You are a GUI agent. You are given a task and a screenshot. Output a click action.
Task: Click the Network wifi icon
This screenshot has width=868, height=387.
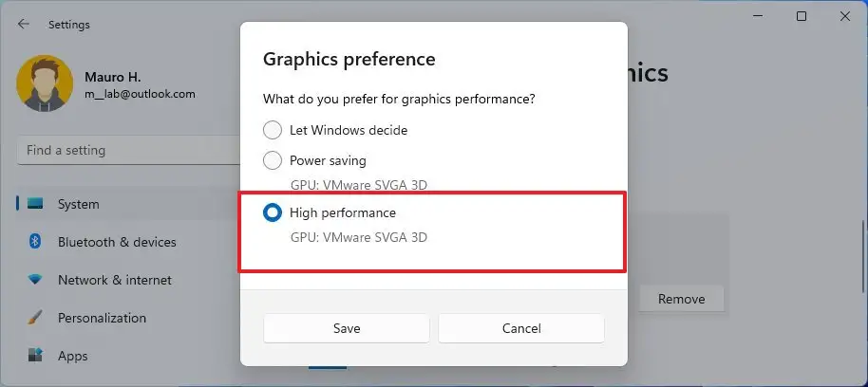point(35,280)
